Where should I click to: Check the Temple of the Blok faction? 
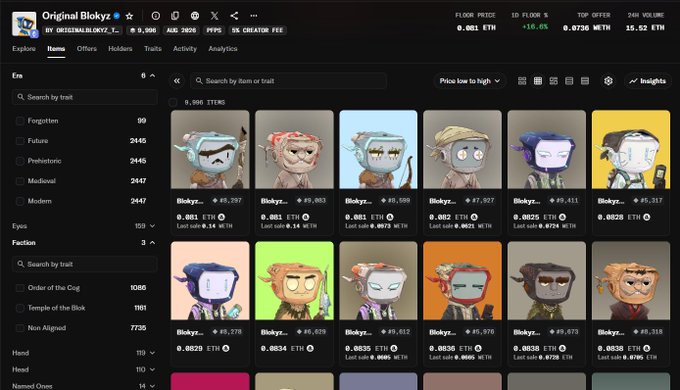[x=20, y=308]
